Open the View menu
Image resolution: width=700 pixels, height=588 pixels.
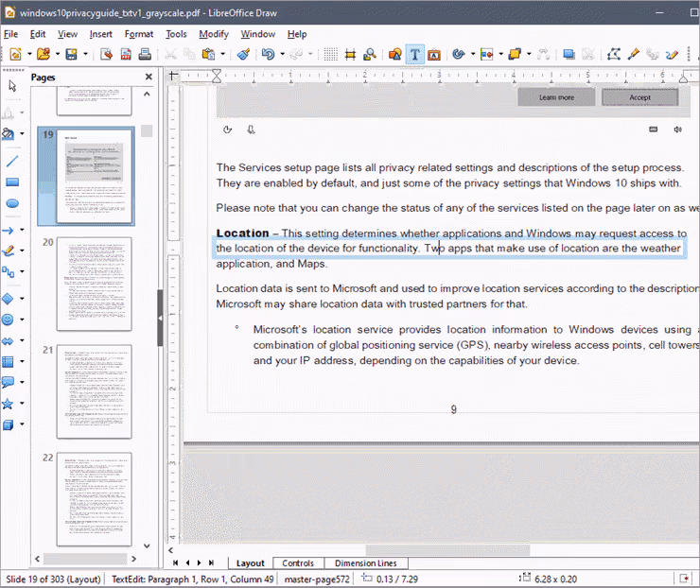coord(67,34)
